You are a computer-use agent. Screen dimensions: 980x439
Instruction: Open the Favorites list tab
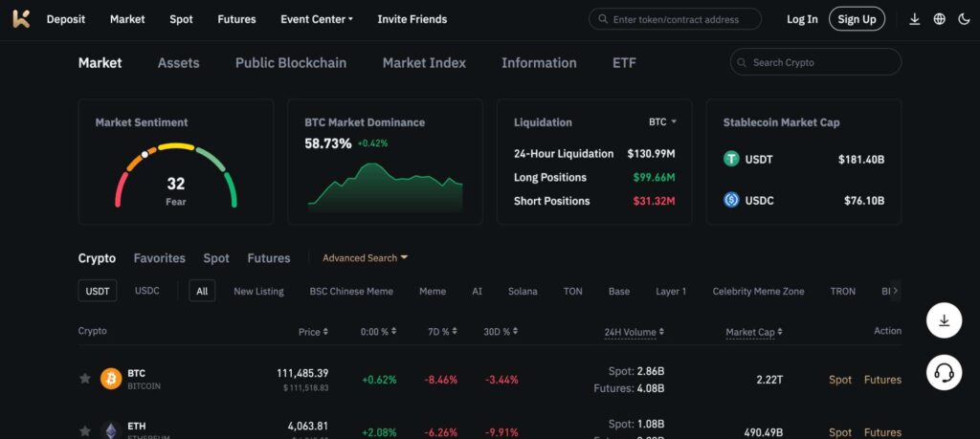[160, 258]
